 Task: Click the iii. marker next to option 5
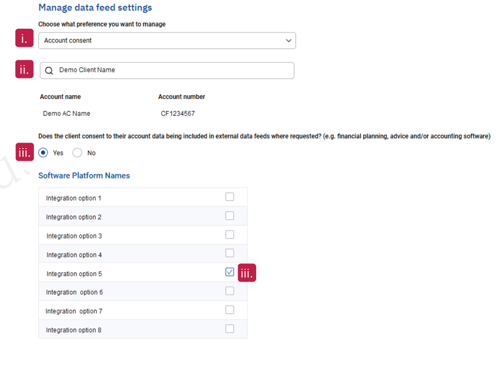pyautogui.click(x=247, y=273)
